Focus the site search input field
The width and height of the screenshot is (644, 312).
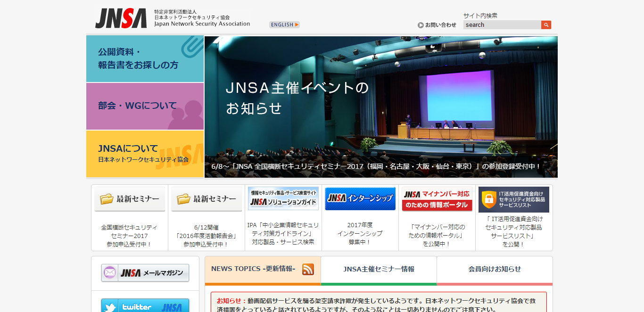click(x=502, y=25)
